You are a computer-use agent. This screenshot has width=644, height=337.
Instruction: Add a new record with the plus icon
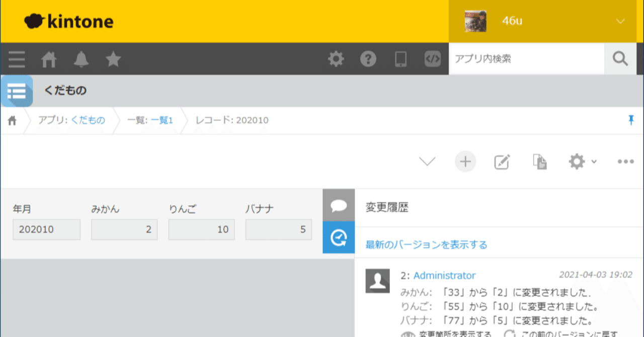pyautogui.click(x=465, y=161)
